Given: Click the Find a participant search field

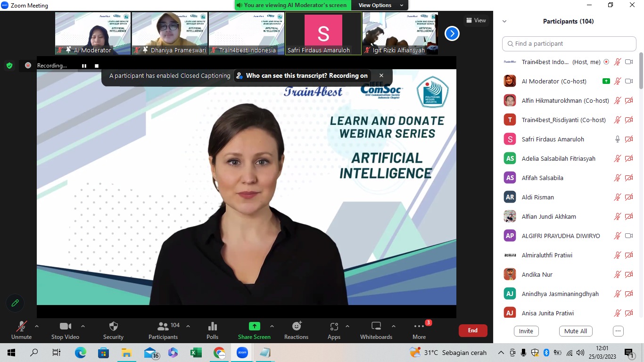Looking at the screenshot, I should coord(569,43).
